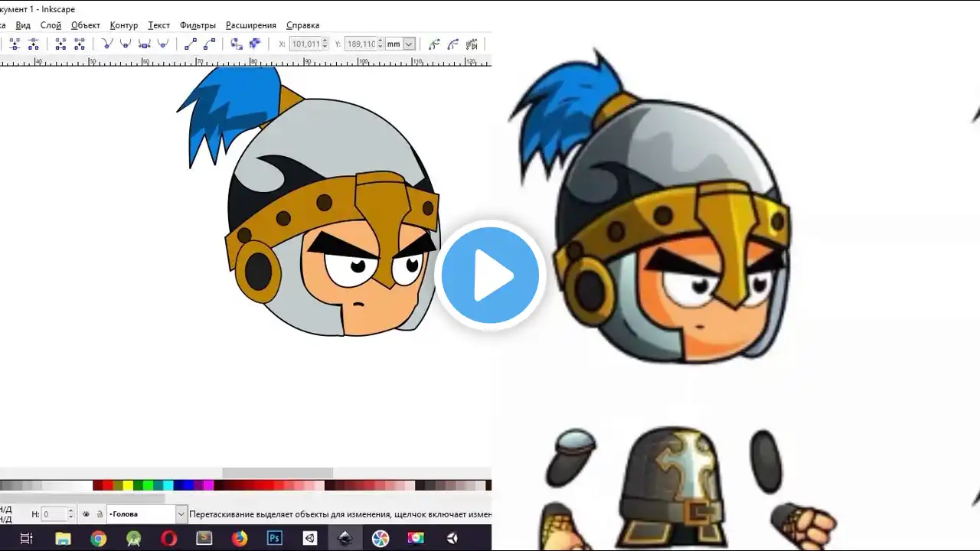Make selected nodes symmetric

[x=144, y=44]
